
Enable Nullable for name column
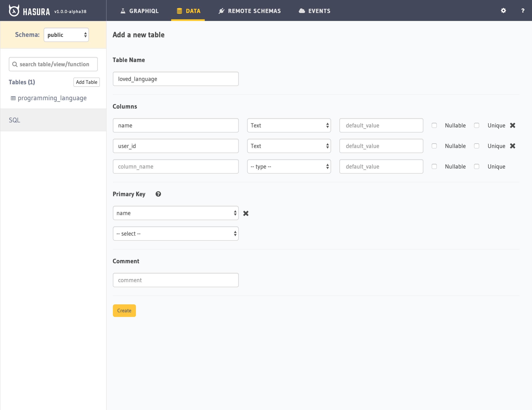(434, 125)
